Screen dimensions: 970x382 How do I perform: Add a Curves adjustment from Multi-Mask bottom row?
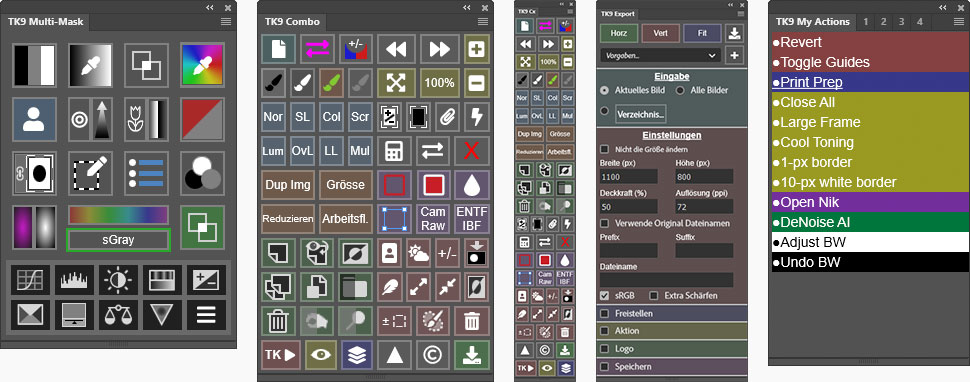(x=30, y=281)
